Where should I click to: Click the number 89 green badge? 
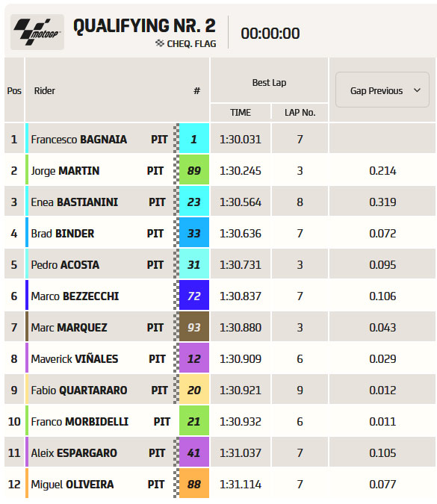pyautogui.click(x=194, y=169)
